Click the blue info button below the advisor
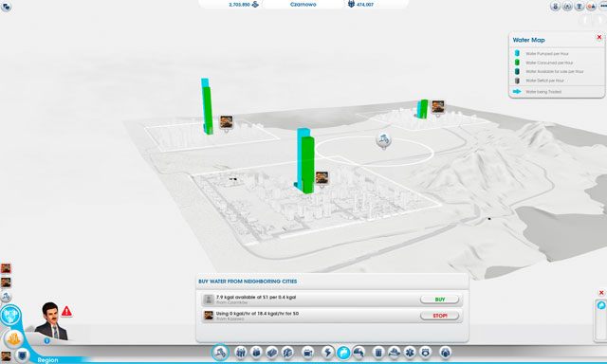 (46, 341)
